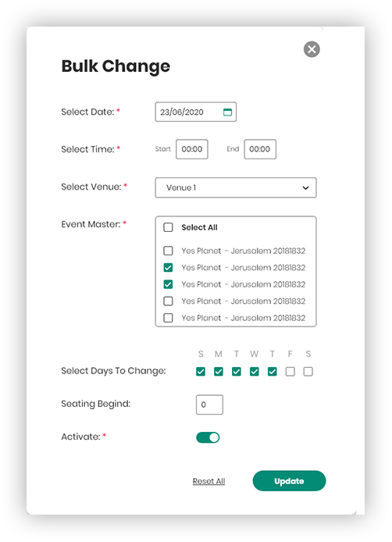The width and height of the screenshot is (392, 542).
Task: Check the Select All checkbox
Action: (168, 227)
